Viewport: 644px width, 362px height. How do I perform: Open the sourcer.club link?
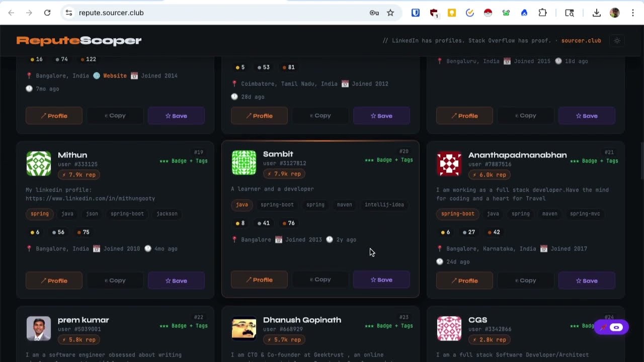point(581,41)
